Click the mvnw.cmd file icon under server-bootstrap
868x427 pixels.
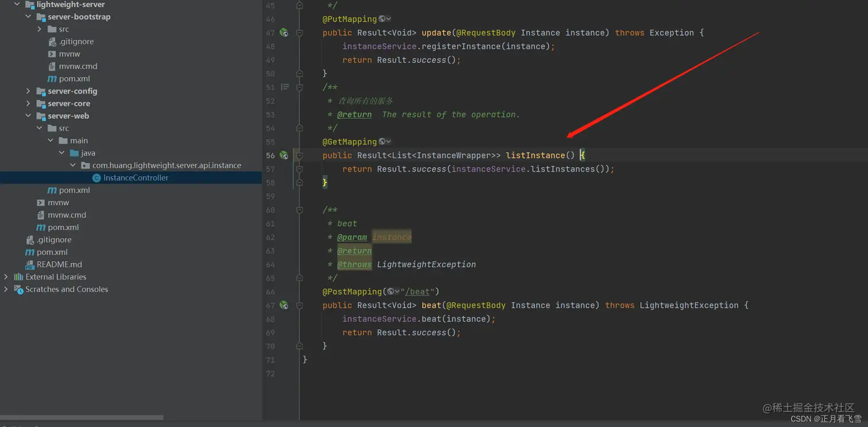[x=52, y=66]
